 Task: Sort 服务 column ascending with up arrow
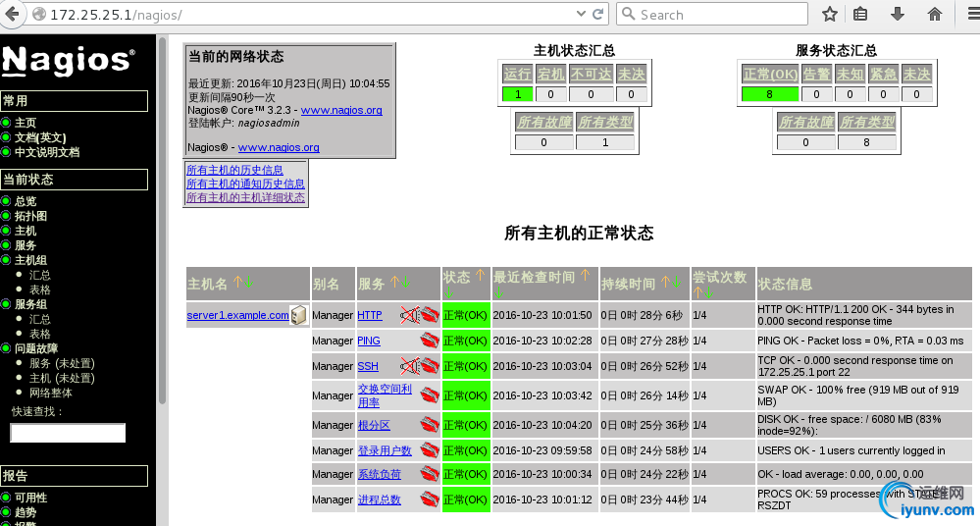[394, 282]
